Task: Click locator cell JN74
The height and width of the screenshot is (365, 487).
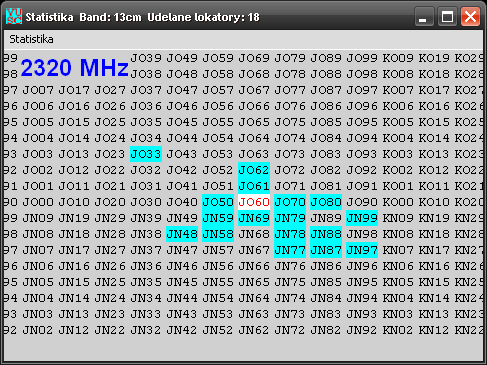Action: [x=290, y=298]
